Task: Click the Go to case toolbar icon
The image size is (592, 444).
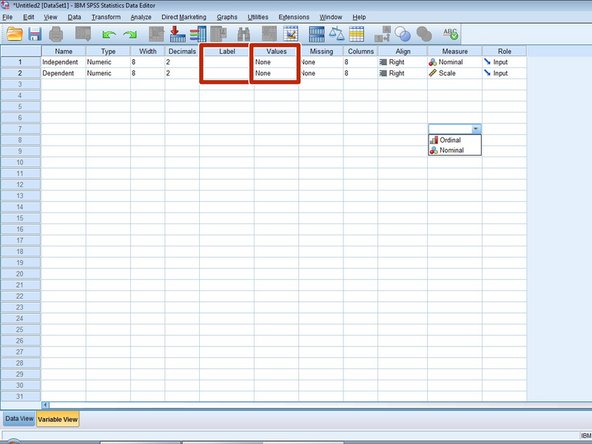Action: (x=156, y=34)
